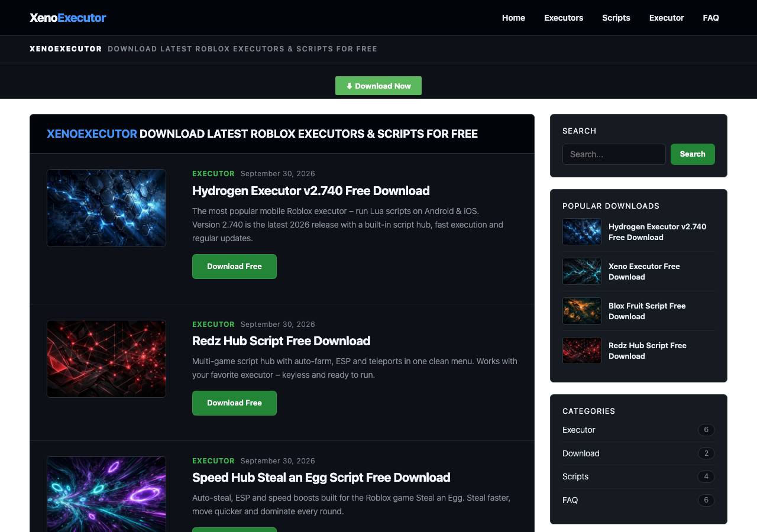Screen dimensions: 757x532
Task: Open the Download category
Action: click(581, 453)
